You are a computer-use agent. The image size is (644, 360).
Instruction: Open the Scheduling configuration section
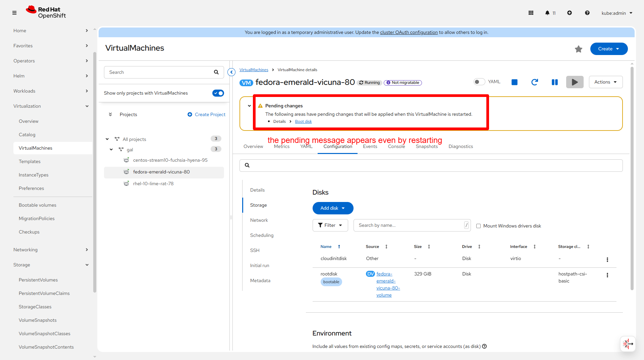coord(262,235)
